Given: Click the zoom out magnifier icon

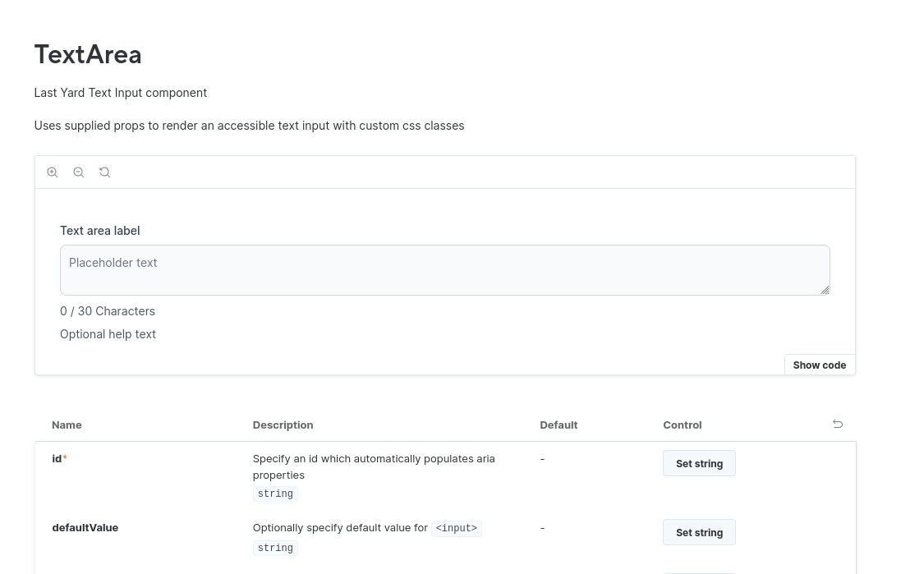Looking at the screenshot, I should pyautogui.click(x=79, y=172).
